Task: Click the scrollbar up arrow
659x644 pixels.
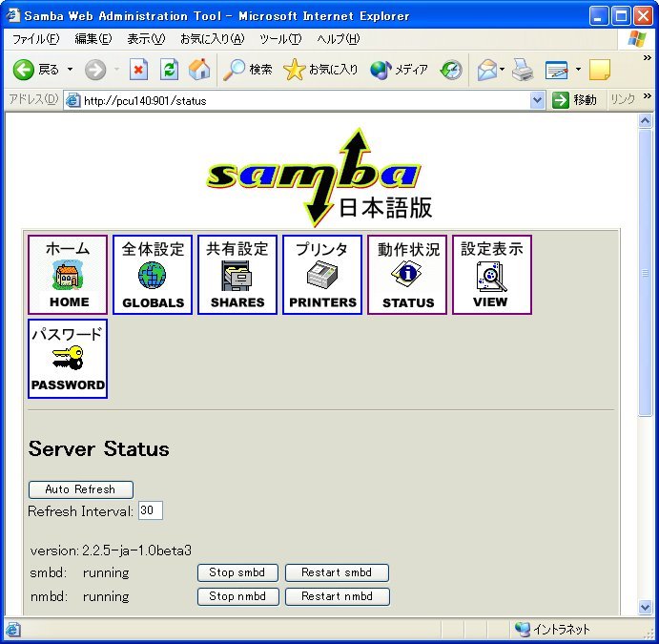Action: (x=645, y=121)
